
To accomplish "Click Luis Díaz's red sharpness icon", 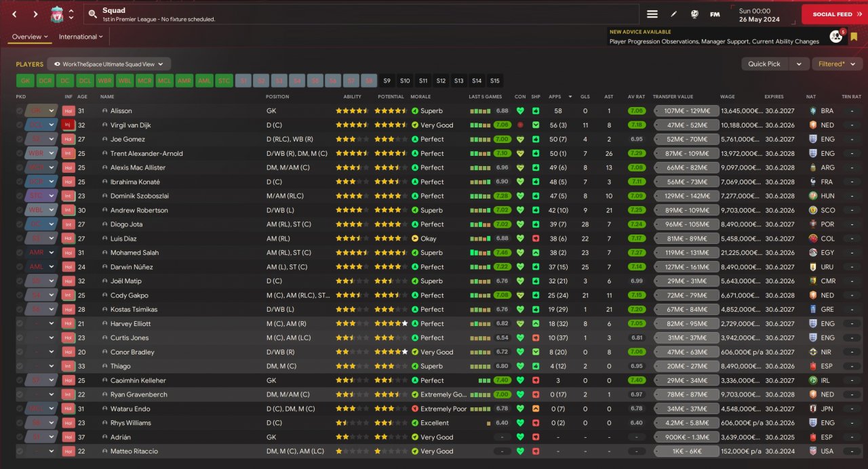I will (536, 239).
